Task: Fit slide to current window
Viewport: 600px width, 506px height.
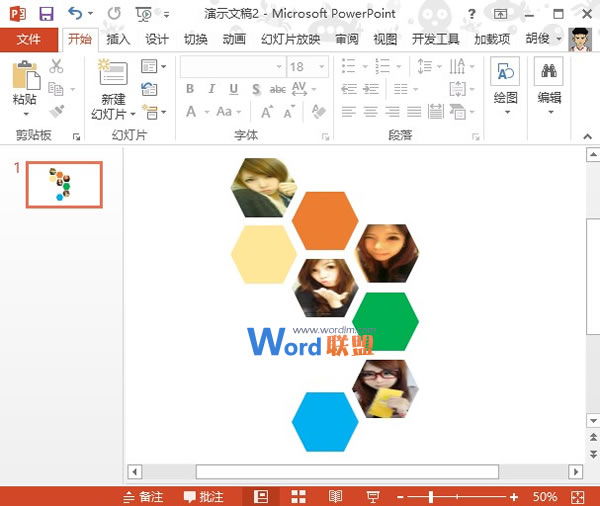Action: pos(577,497)
